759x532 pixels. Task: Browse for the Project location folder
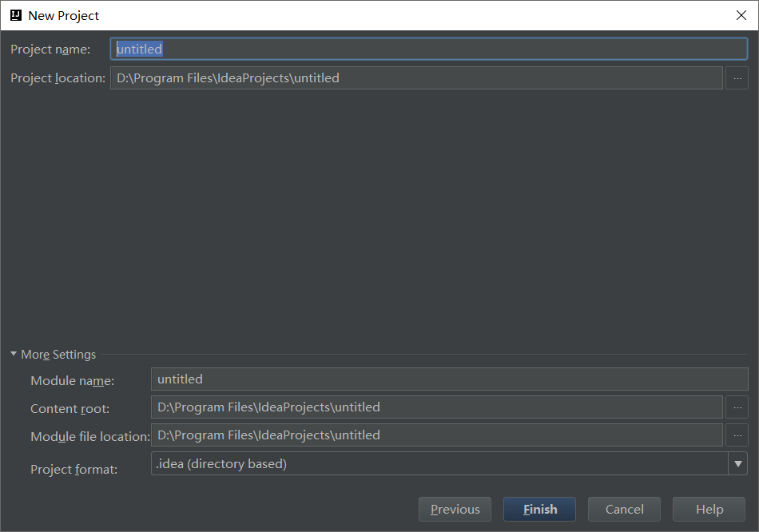pos(737,78)
